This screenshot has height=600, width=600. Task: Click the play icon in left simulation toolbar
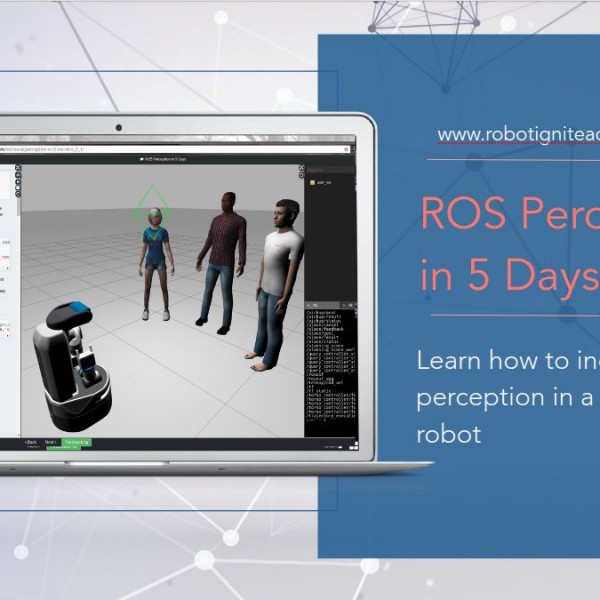[x=18, y=181]
